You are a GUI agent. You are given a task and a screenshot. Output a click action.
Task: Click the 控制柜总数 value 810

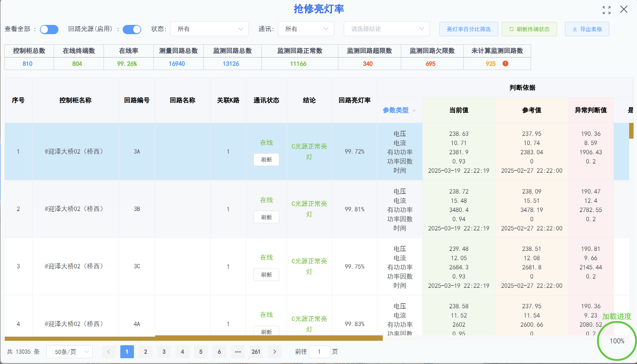(x=27, y=64)
